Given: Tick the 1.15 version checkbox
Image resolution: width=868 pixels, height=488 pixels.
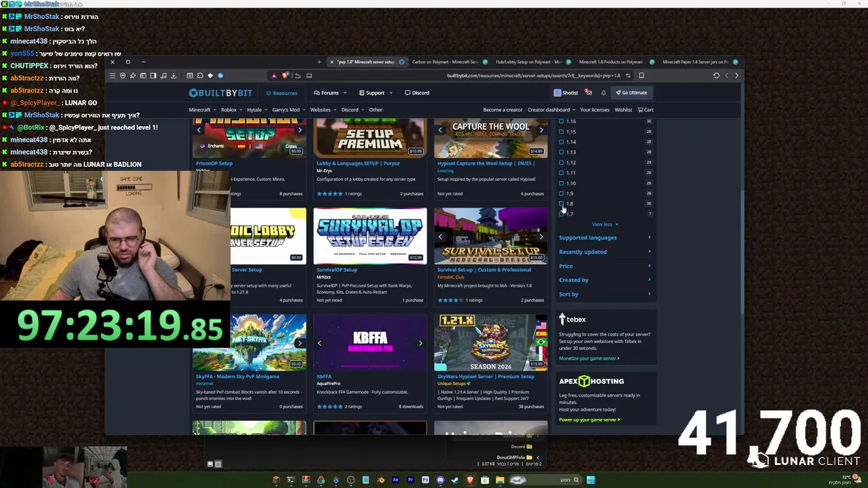Looking at the screenshot, I should (x=561, y=131).
